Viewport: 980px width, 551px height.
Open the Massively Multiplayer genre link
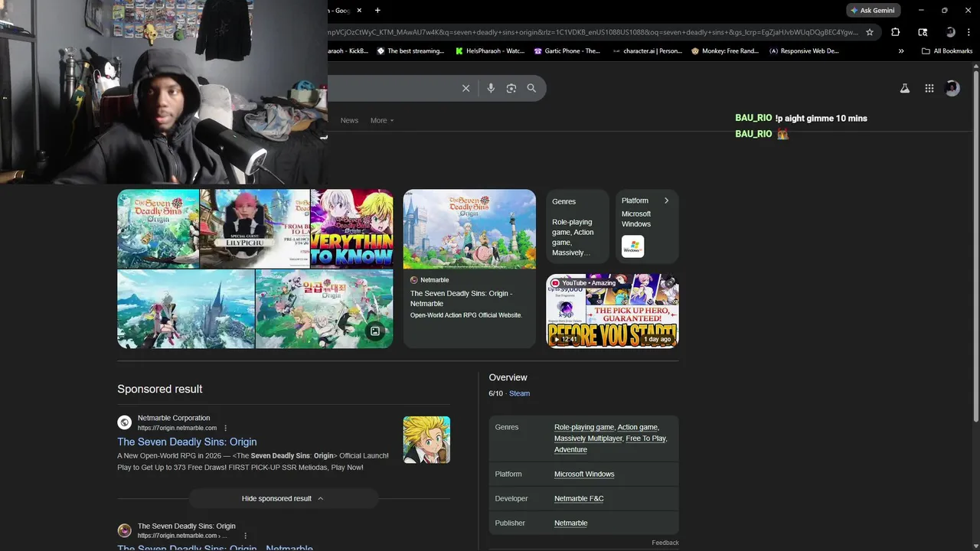coord(588,439)
